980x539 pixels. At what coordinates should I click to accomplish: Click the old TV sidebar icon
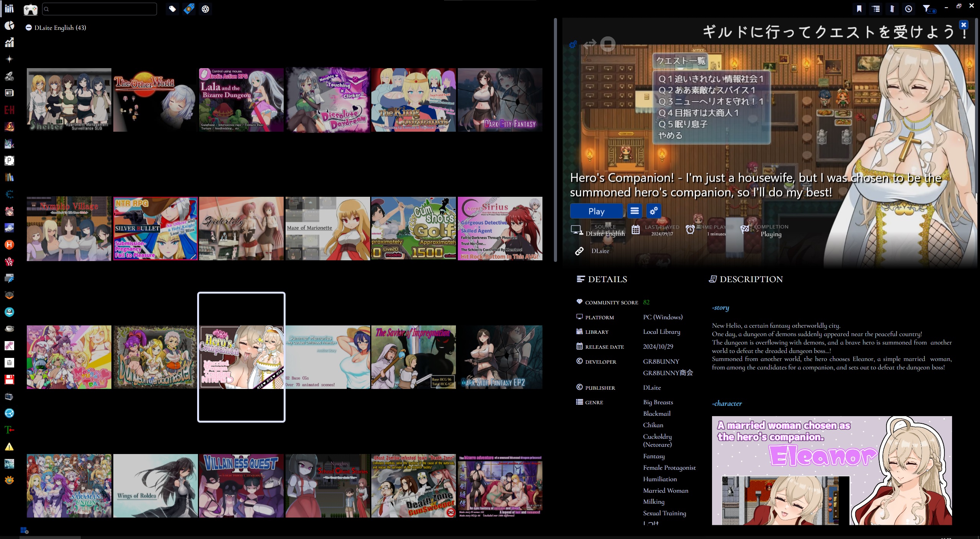[x=9, y=396]
